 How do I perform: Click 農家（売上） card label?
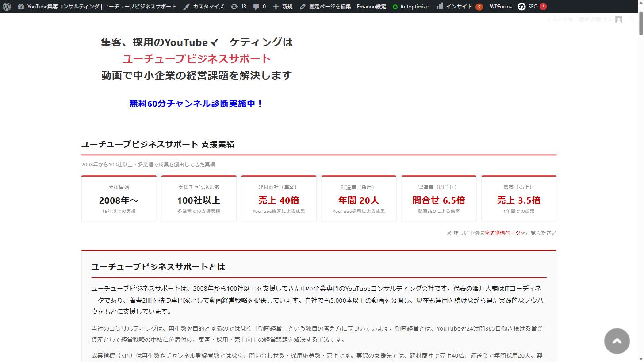(519, 187)
